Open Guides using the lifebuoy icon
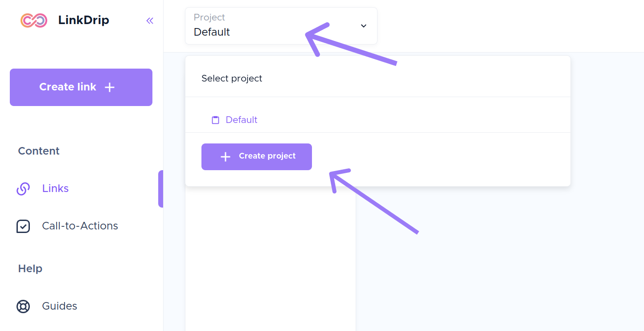This screenshot has height=331, width=644. click(23, 306)
